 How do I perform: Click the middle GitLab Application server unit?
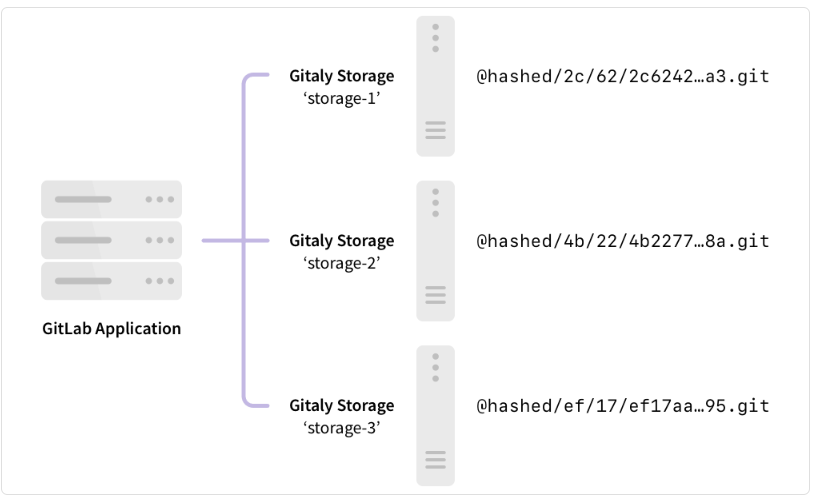[x=111, y=240]
